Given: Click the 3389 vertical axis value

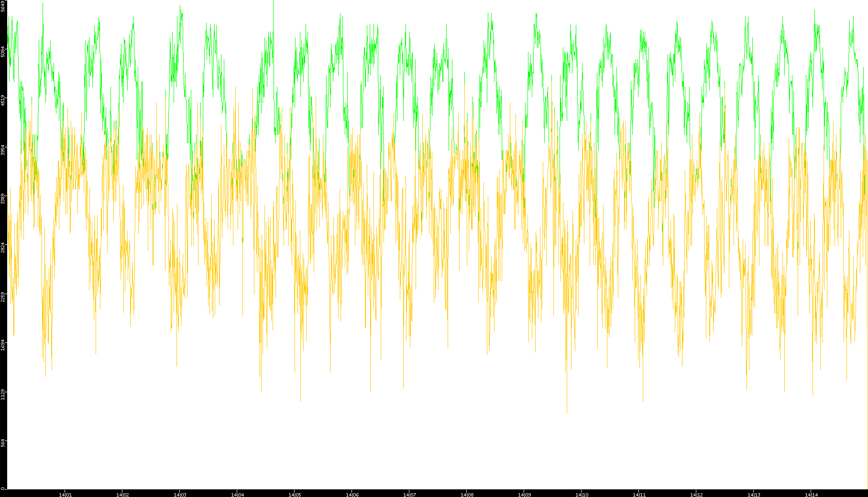Looking at the screenshot, I should [3, 198].
